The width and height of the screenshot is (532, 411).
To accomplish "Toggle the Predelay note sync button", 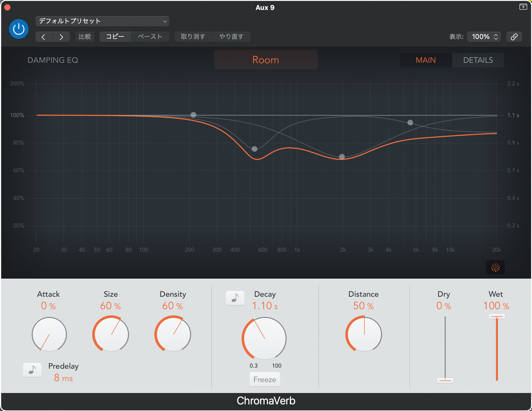I will [x=32, y=370].
